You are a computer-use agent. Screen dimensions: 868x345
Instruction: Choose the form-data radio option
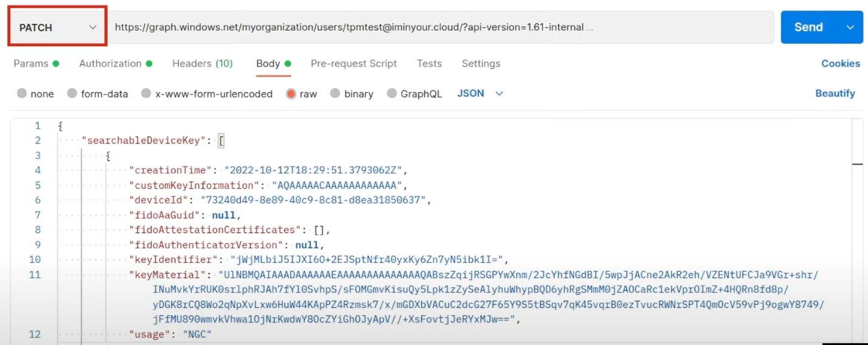(x=72, y=94)
